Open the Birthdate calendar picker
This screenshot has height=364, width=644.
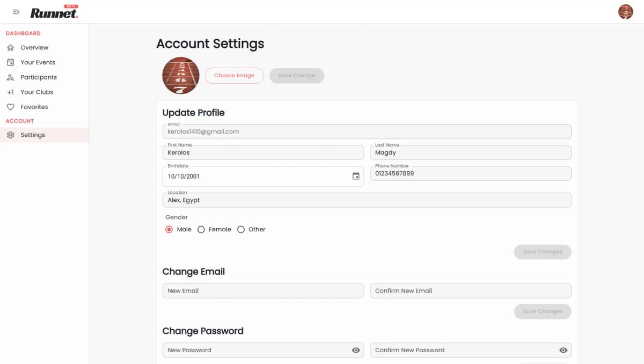click(356, 176)
